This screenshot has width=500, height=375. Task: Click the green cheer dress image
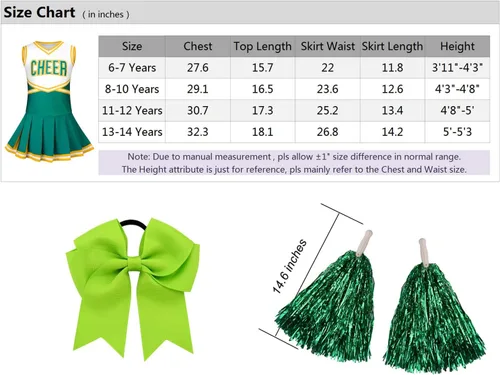tap(49, 101)
